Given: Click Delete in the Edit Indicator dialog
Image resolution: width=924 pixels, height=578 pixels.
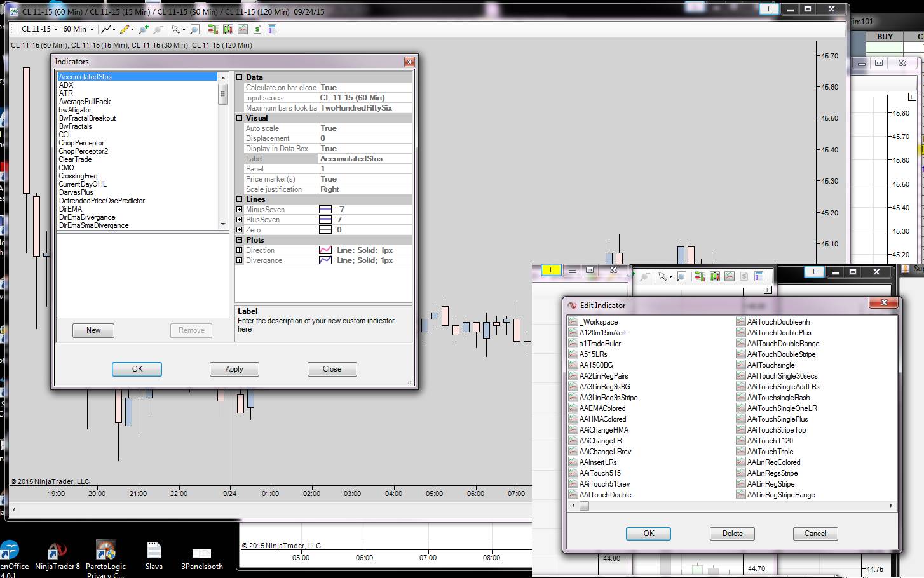Looking at the screenshot, I should coord(732,534).
